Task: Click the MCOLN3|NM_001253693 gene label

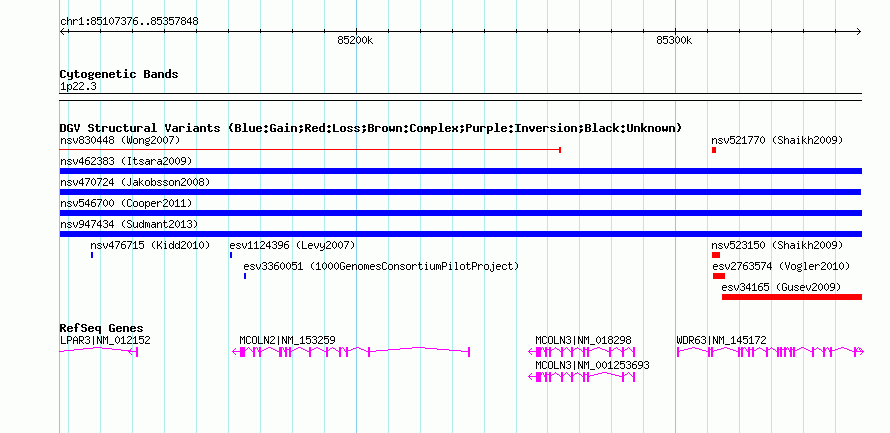Action: click(592, 365)
